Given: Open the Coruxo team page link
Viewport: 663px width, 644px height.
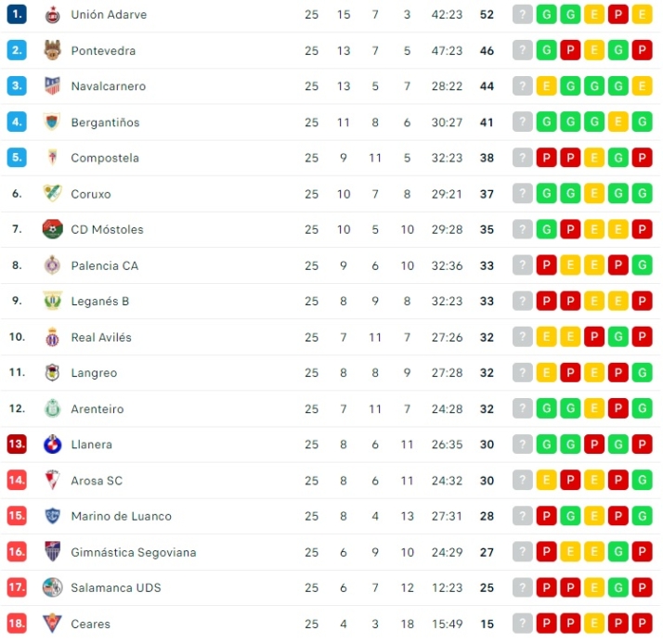Looking at the screenshot, I should click(91, 194).
